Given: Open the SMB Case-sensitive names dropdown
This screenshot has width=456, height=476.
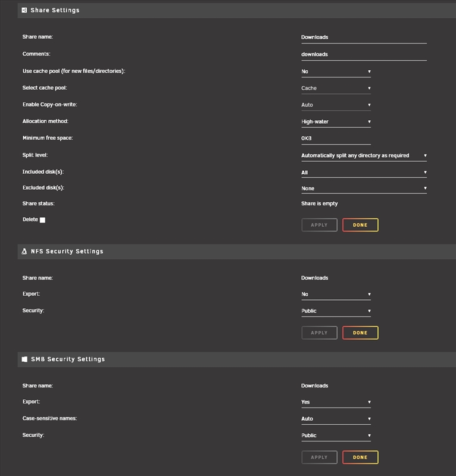Looking at the screenshot, I should (x=336, y=418).
